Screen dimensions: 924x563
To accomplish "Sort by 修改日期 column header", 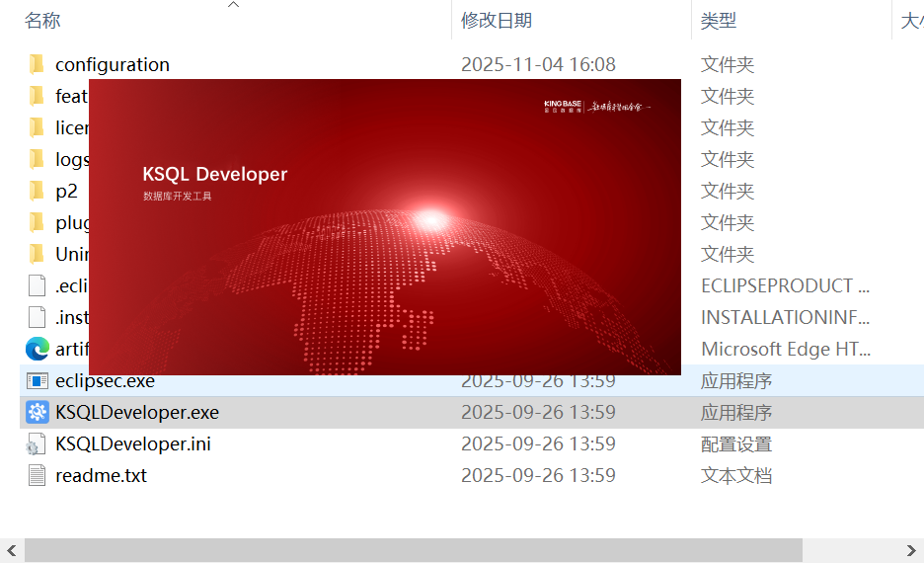I will [x=497, y=20].
